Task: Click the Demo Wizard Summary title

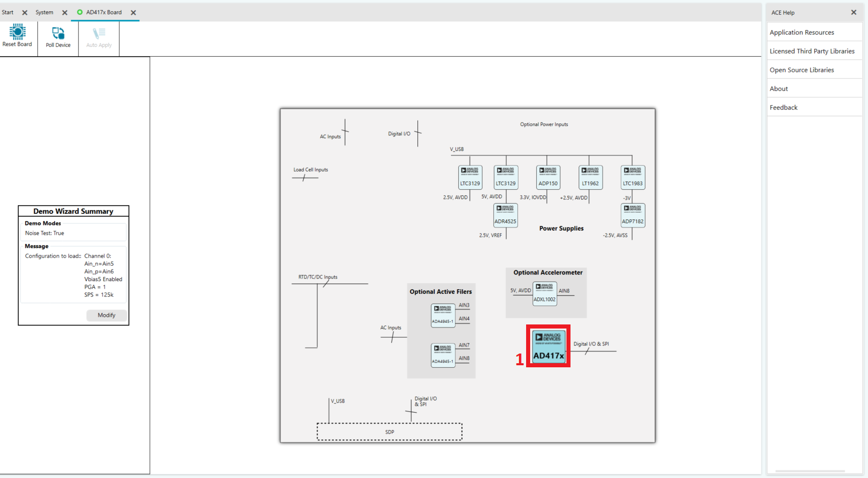Action: pos(73,211)
